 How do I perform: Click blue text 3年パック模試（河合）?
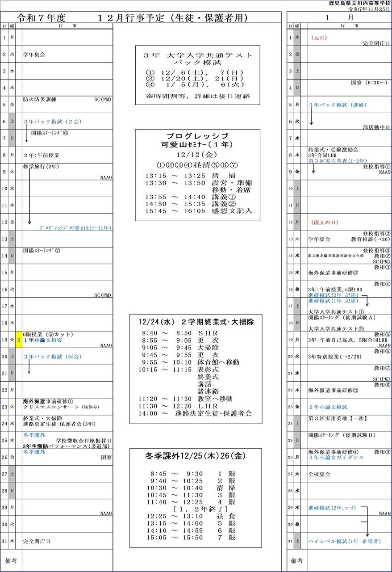tap(52, 357)
